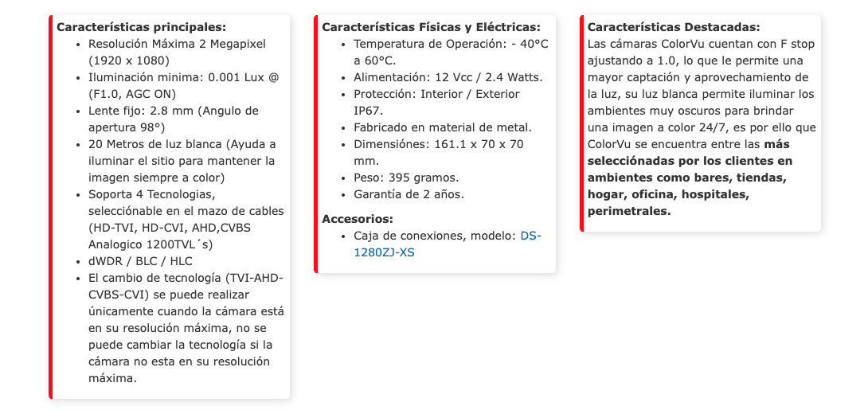868x410 pixels.
Task: Click the "20 Metros de luz blanca" item
Action: 182,144
